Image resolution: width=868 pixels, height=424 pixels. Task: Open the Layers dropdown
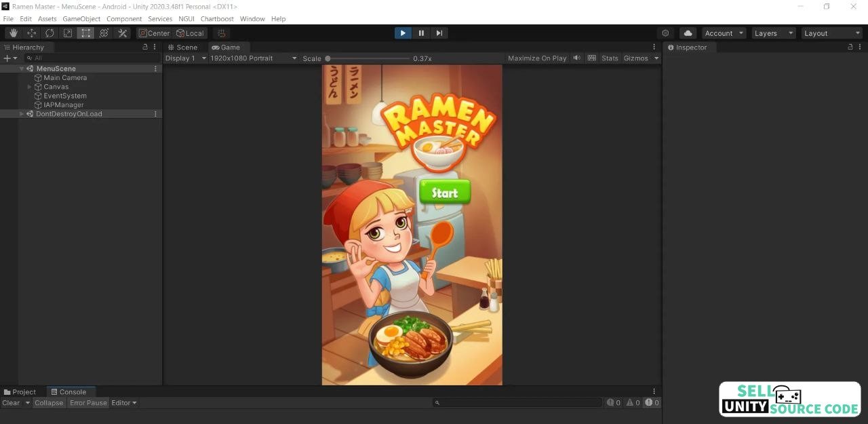pos(774,33)
